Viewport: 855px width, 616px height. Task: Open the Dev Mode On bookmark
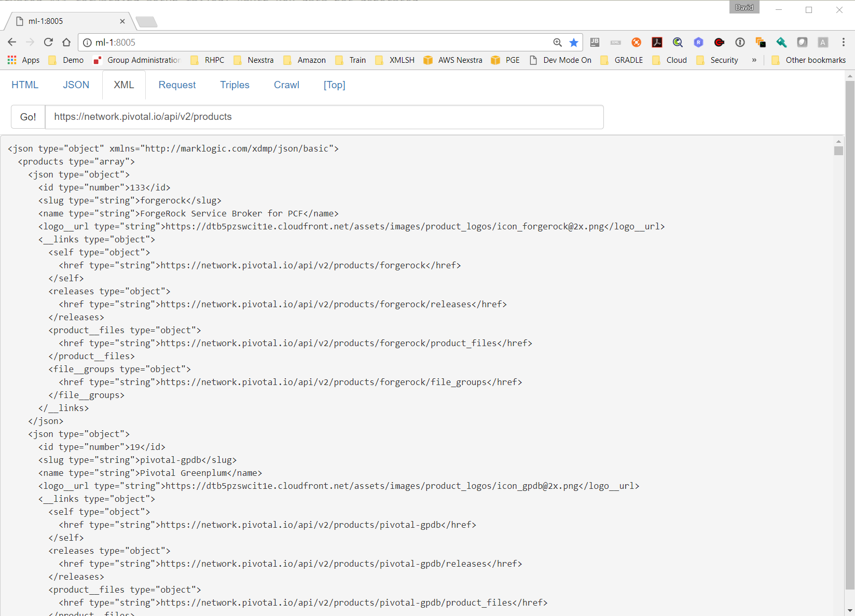click(x=560, y=60)
